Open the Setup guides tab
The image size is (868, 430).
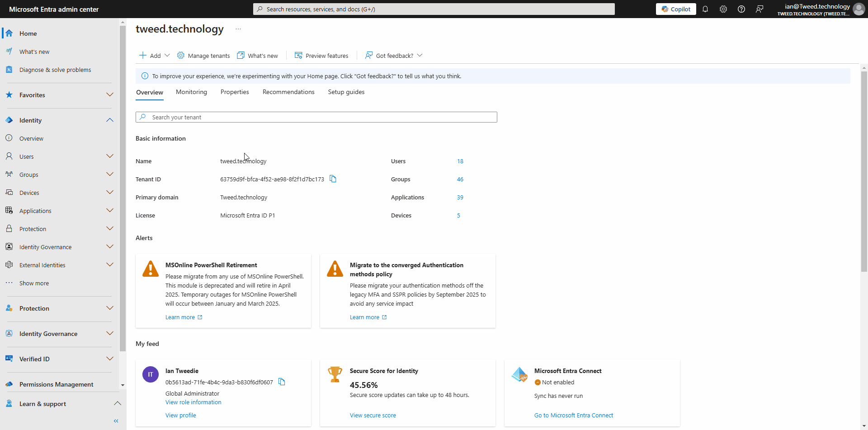click(x=346, y=92)
